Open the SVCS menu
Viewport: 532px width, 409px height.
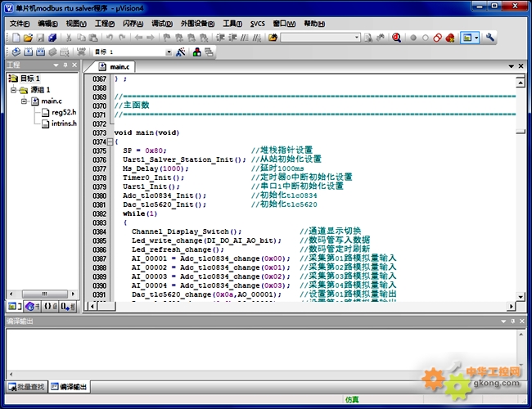click(x=258, y=24)
